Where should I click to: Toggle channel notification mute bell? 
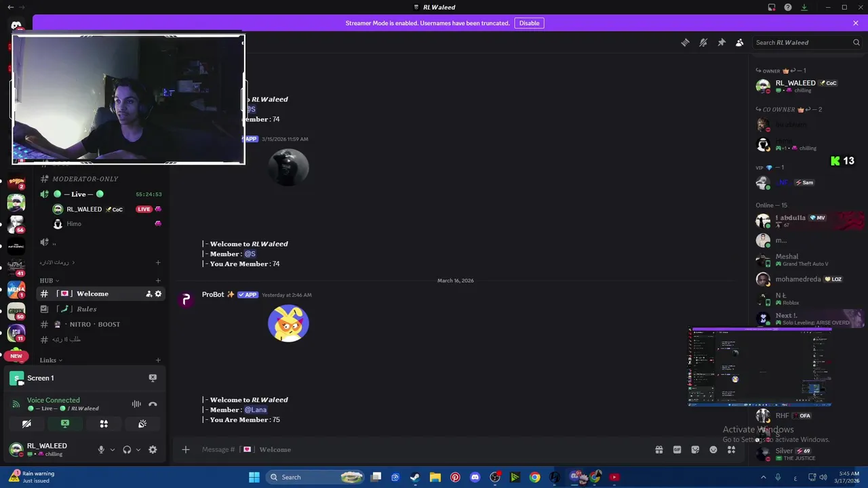pos(703,42)
